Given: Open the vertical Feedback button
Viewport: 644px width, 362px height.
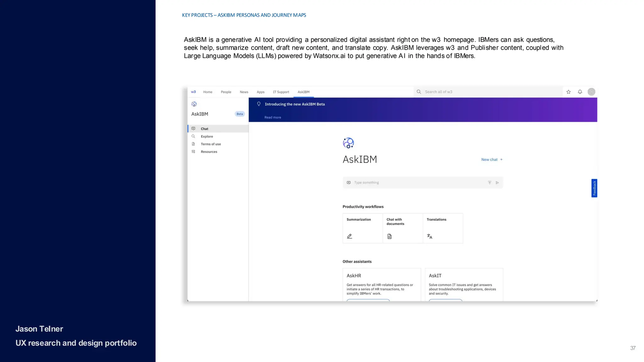Looking at the screenshot, I should coord(594,188).
